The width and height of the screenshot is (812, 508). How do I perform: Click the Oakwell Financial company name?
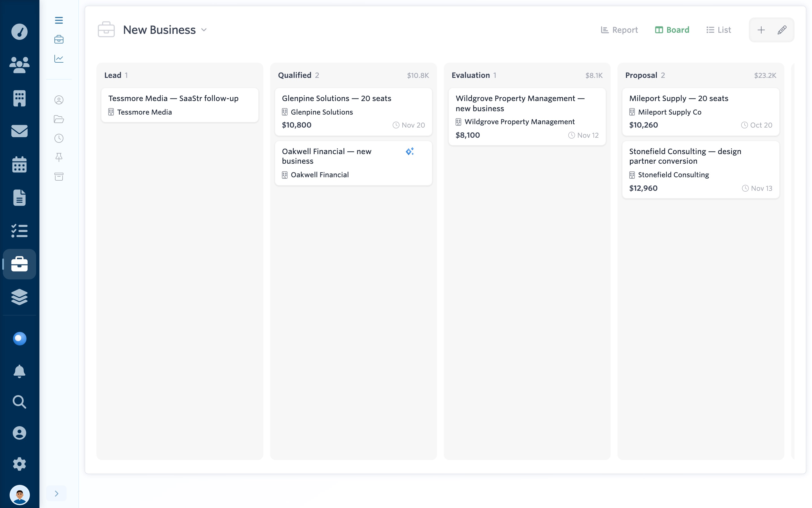pyautogui.click(x=319, y=175)
